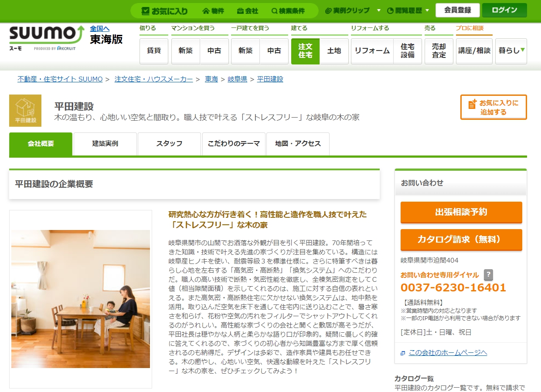Open breadcrumb 注文住宅・ハウスメーカー
541x392 pixels.
click(x=154, y=79)
